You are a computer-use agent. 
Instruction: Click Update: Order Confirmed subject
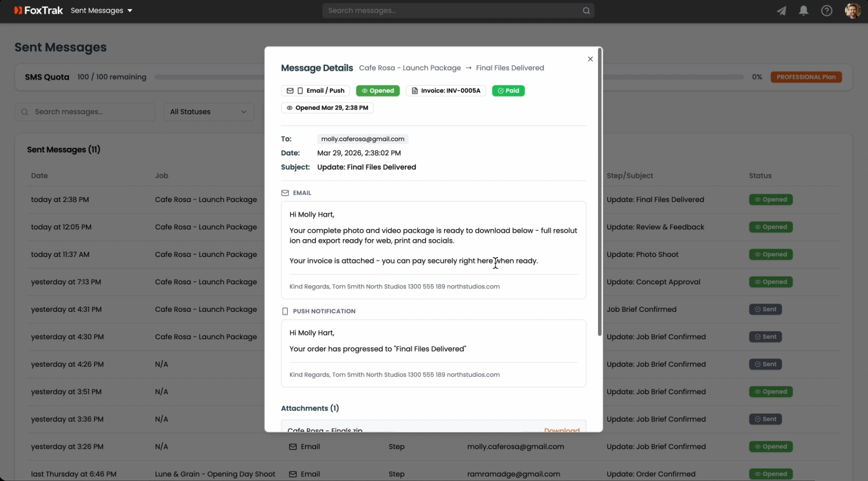click(x=651, y=474)
